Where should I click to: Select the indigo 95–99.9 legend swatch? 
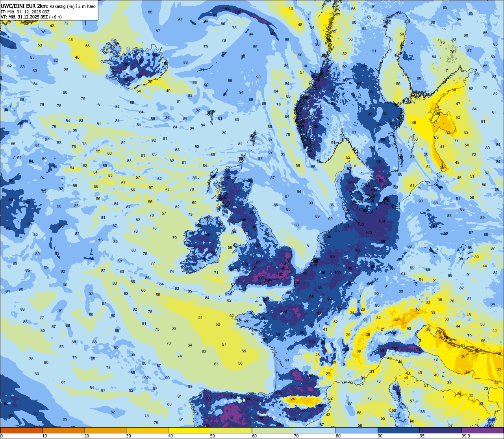pos(441,430)
